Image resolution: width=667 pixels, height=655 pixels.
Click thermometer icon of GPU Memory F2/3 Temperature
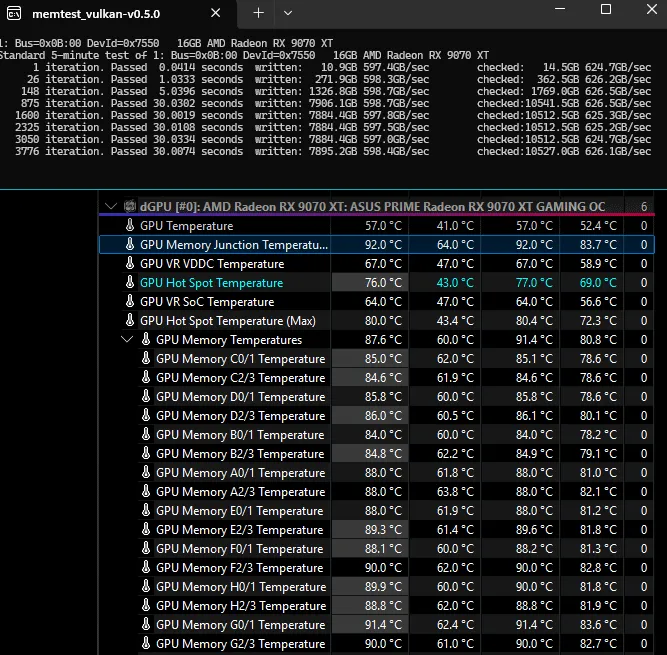(x=146, y=567)
